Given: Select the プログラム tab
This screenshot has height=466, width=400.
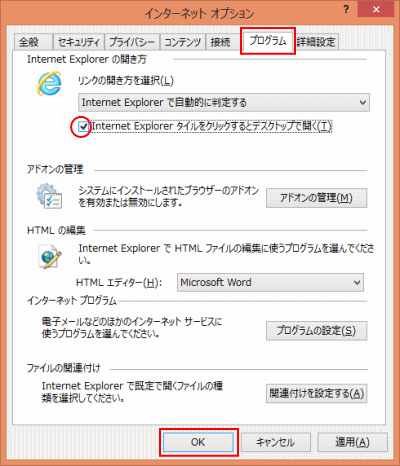Looking at the screenshot, I should pos(268,41).
